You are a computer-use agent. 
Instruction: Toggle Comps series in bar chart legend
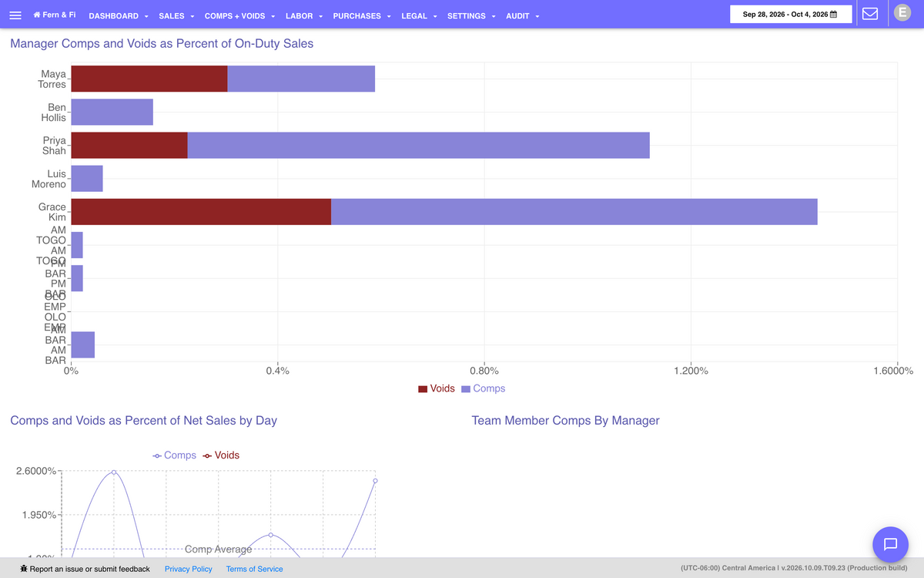pos(483,388)
